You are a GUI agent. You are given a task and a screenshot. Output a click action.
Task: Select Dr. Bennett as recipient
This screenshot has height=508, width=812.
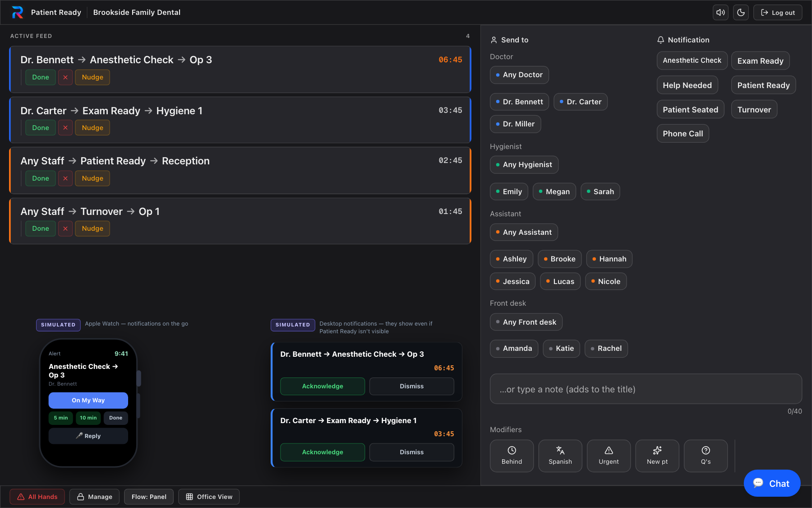point(519,102)
